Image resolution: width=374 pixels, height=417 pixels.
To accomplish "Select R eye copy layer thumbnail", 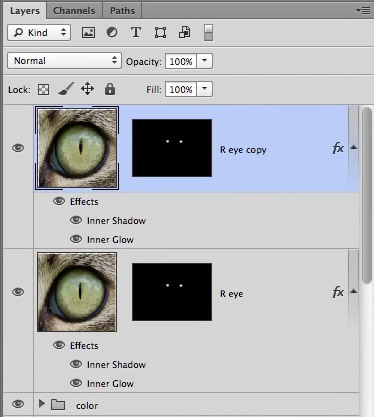I will [77, 148].
